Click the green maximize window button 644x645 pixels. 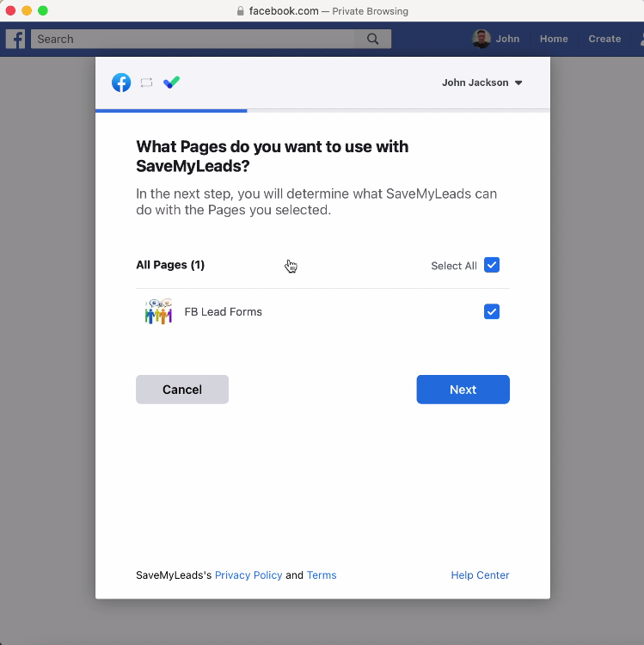click(x=43, y=10)
